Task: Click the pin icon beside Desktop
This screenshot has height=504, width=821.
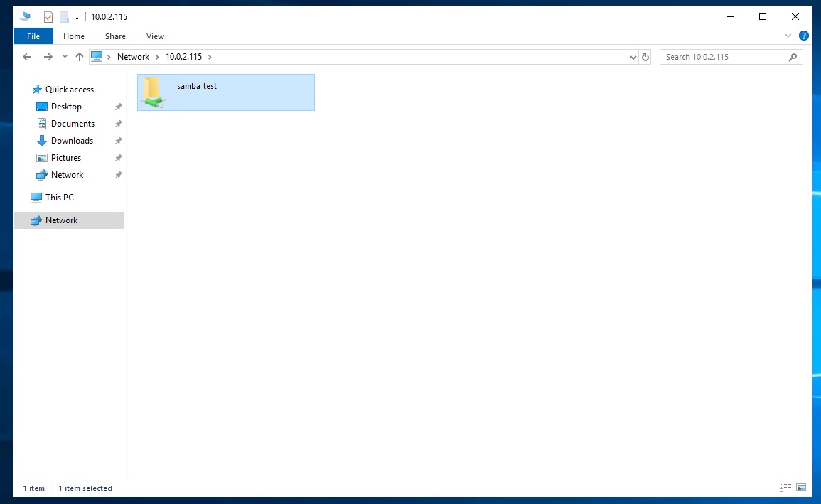Action: [x=118, y=107]
